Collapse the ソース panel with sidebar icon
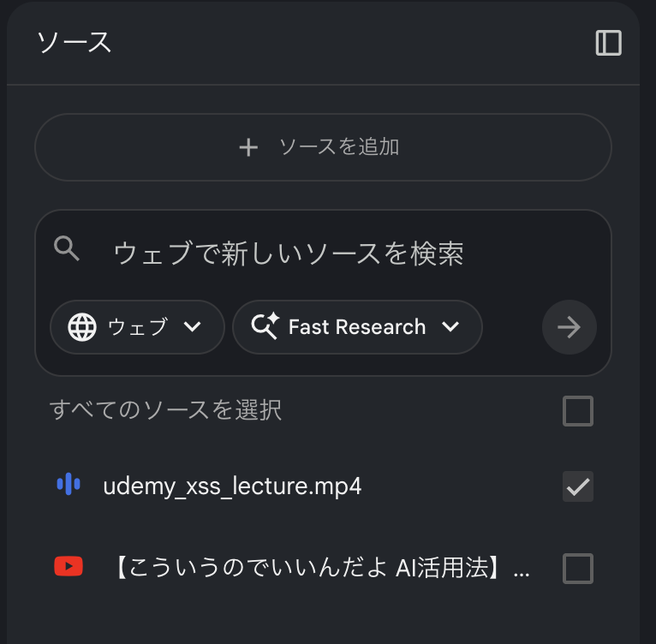656x644 pixels. click(x=608, y=43)
